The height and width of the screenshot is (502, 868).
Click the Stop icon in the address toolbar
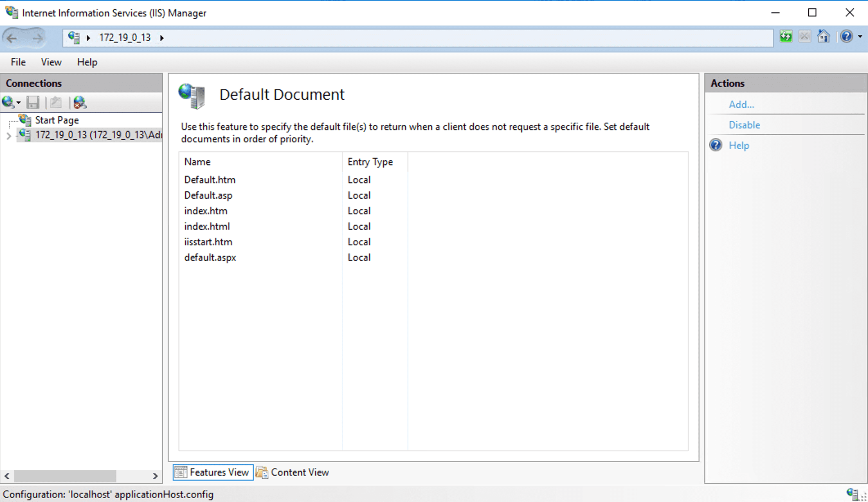(x=805, y=37)
